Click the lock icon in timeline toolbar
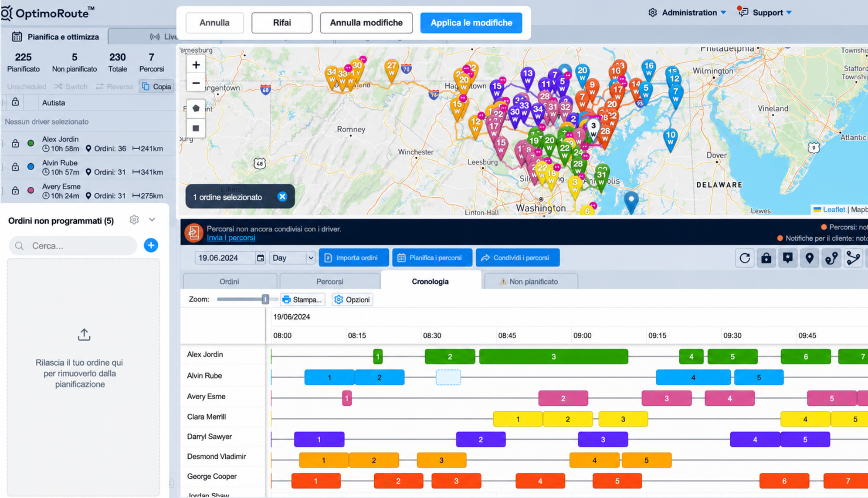Viewport: 868px width, 498px height. pos(766,258)
